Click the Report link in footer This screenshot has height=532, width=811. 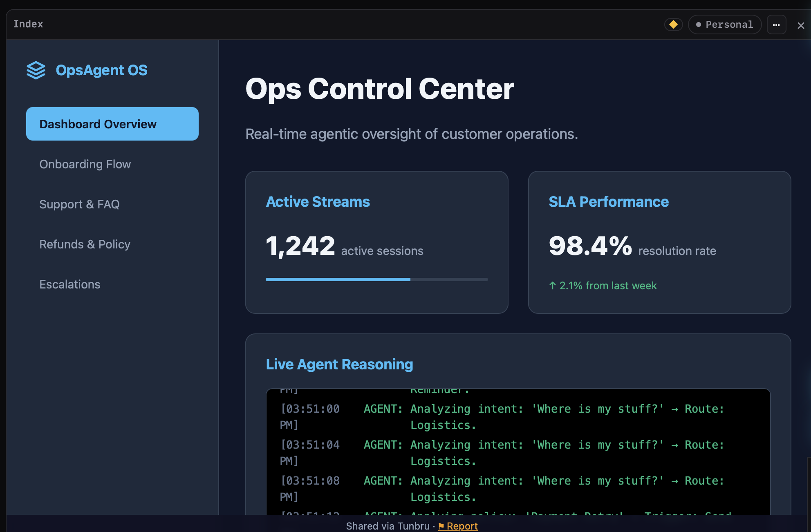coord(458,526)
